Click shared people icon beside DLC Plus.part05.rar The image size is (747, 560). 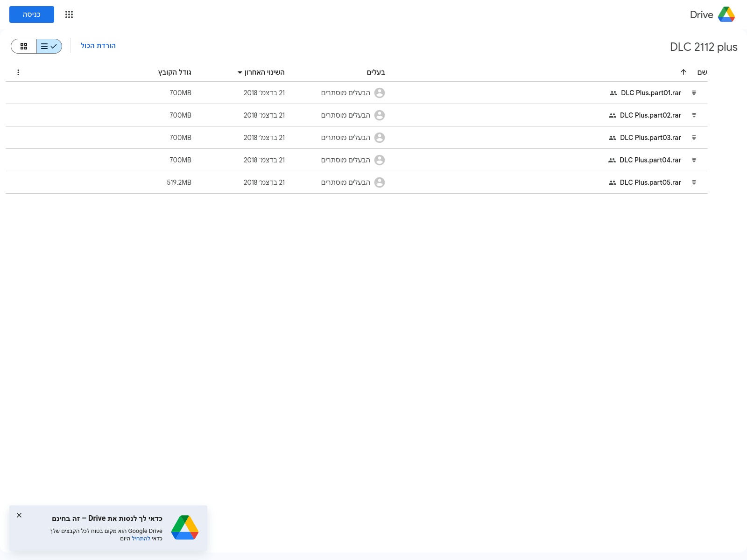click(613, 183)
